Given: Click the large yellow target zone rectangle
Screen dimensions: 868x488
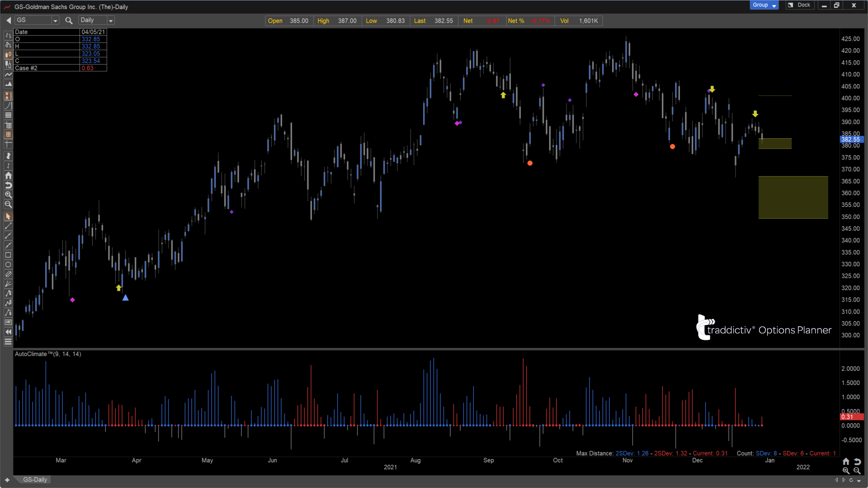Looking at the screenshot, I should click(x=793, y=197).
